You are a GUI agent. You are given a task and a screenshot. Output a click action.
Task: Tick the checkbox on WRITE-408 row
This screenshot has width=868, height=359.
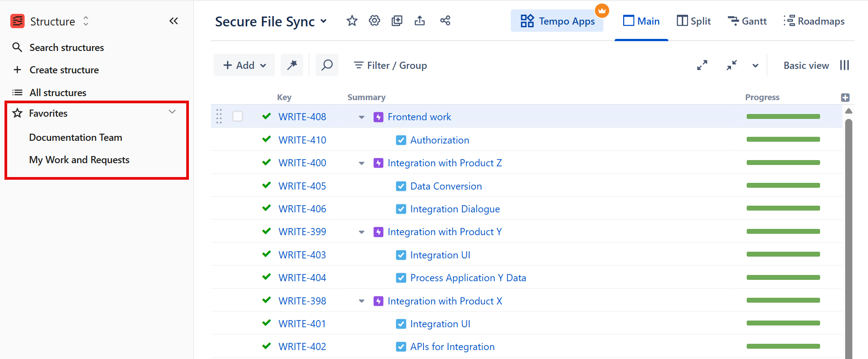(238, 117)
